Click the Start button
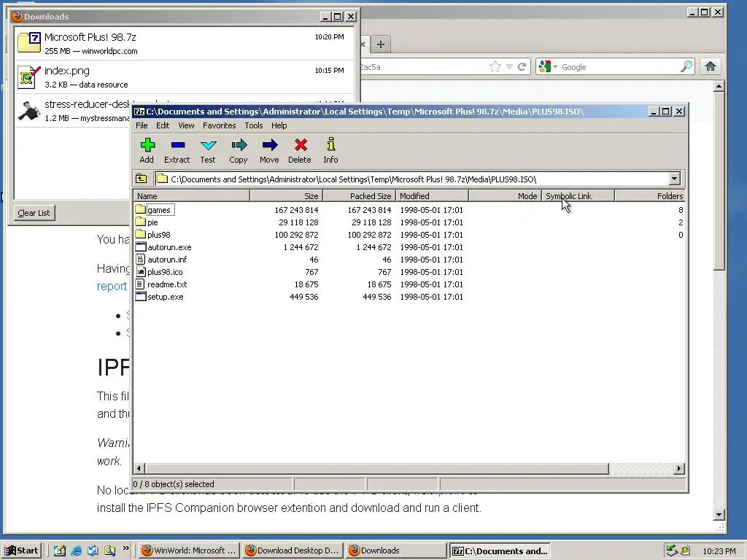The image size is (747, 560). pos(22,551)
